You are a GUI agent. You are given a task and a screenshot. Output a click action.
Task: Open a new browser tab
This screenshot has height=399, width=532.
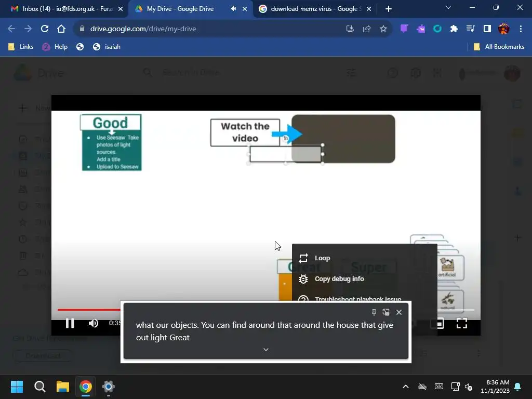[x=389, y=9]
